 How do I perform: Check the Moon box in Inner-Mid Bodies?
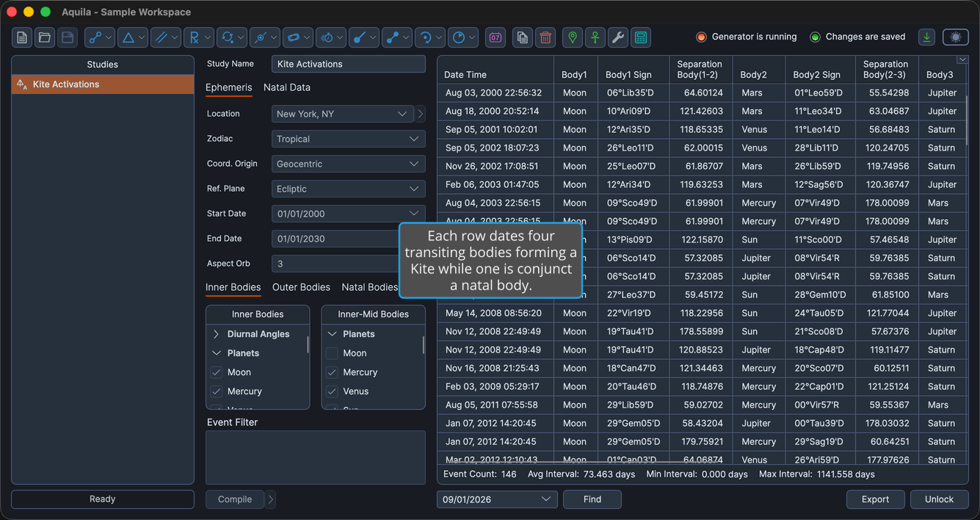coord(332,353)
